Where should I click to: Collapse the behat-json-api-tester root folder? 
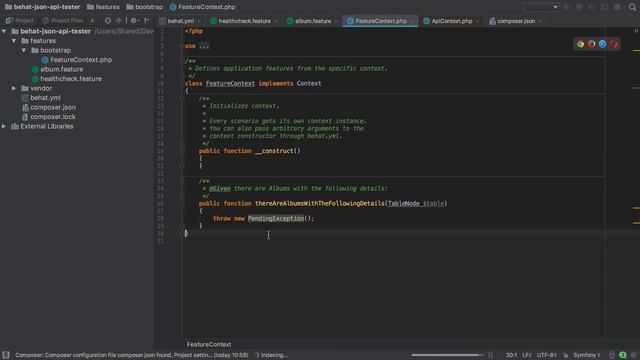click(4, 31)
